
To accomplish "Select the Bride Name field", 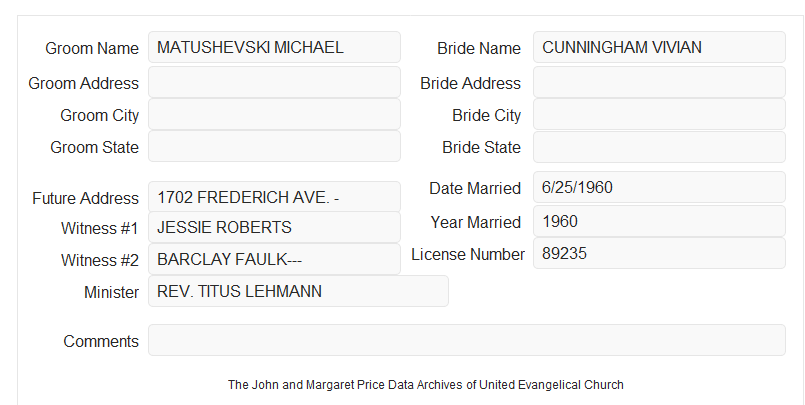I will 659,47.
